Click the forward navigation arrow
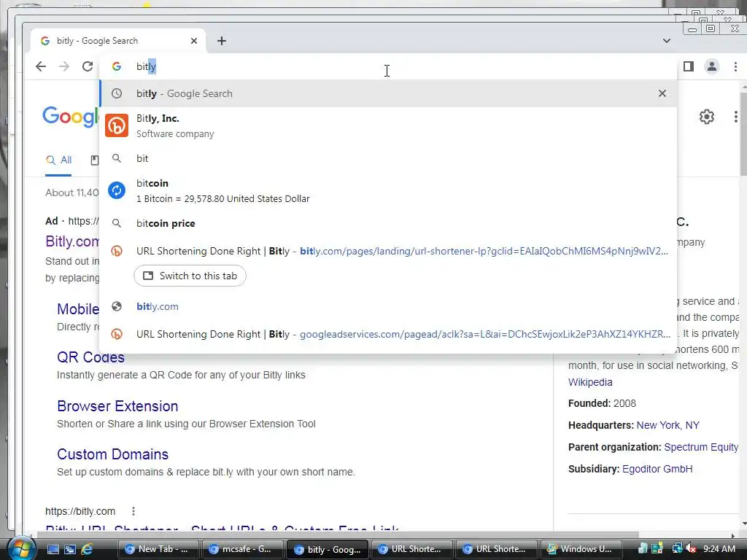 click(x=64, y=66)
